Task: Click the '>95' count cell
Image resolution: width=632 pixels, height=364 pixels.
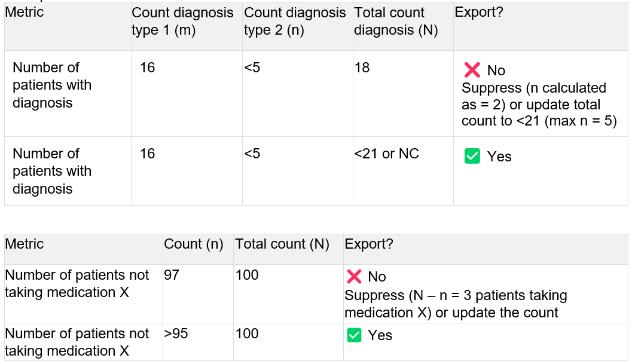Action: (x=176, y=334)
